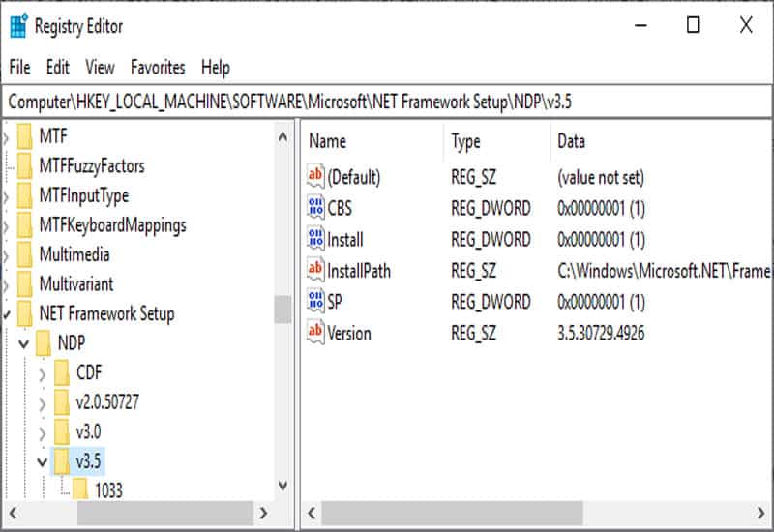This screenshot has width=774, height=532.
Task: Click the registry path address bar
Action: pyautogui.click(x=387, y=101)
